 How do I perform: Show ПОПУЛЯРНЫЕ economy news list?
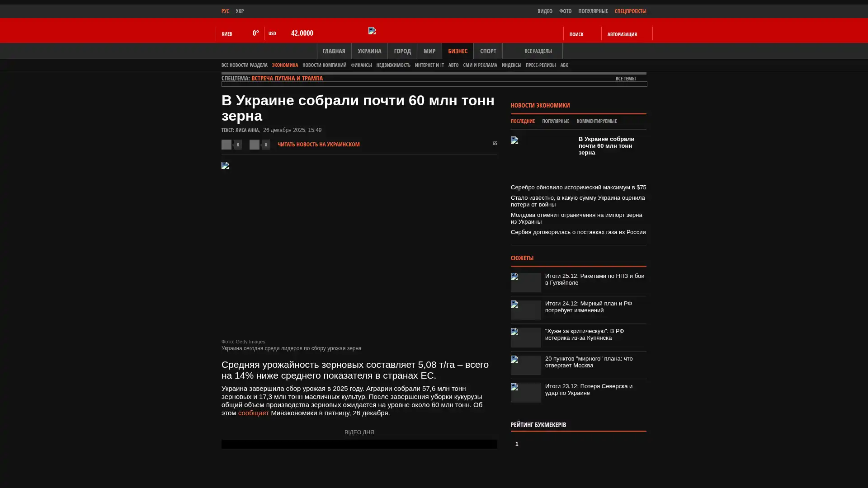(x=555, y=121)
